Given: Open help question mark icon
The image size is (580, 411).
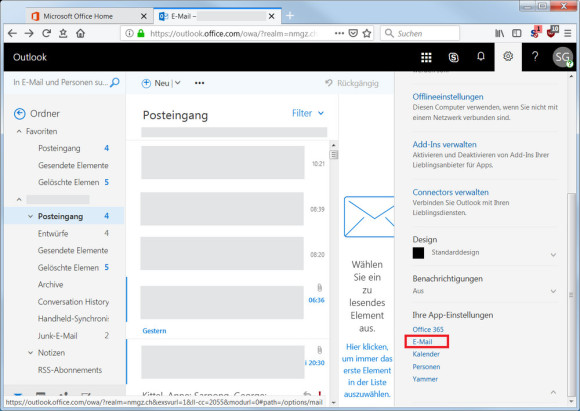Looking at the screenshot, I should click(x=535, y=56).
